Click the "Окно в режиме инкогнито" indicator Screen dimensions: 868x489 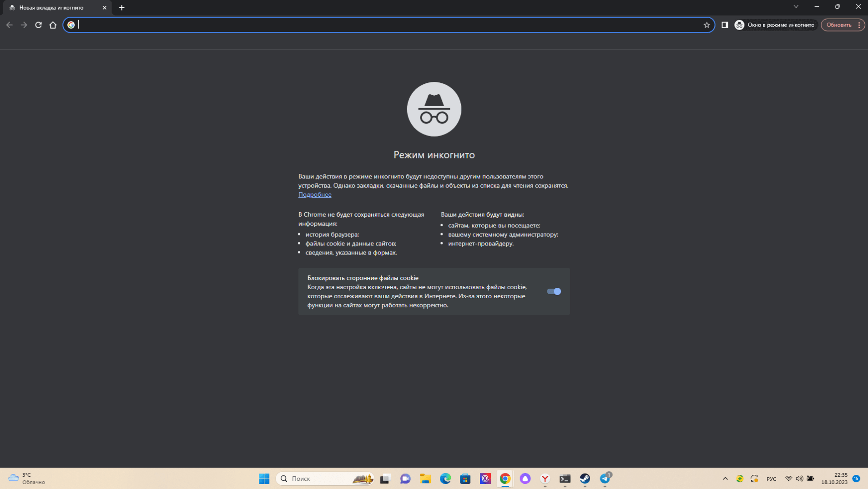776,25
